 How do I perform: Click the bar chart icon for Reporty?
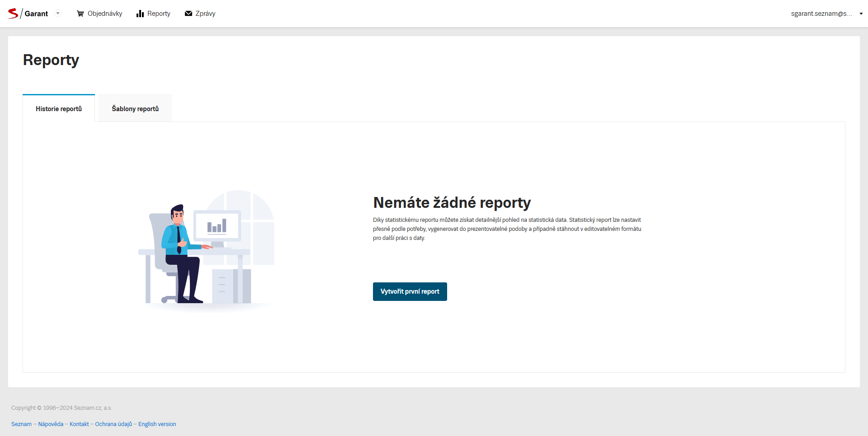pyautogui.click(x=140, y=14)
